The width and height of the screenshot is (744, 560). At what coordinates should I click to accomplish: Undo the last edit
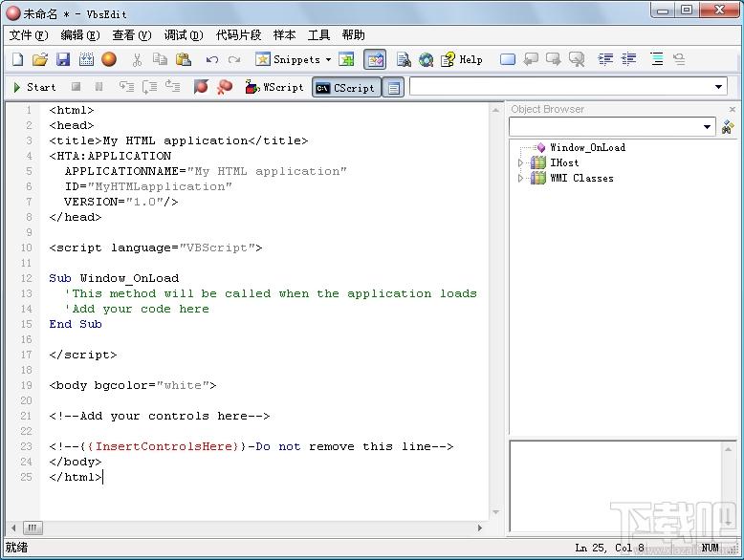[x=211, y=60]
